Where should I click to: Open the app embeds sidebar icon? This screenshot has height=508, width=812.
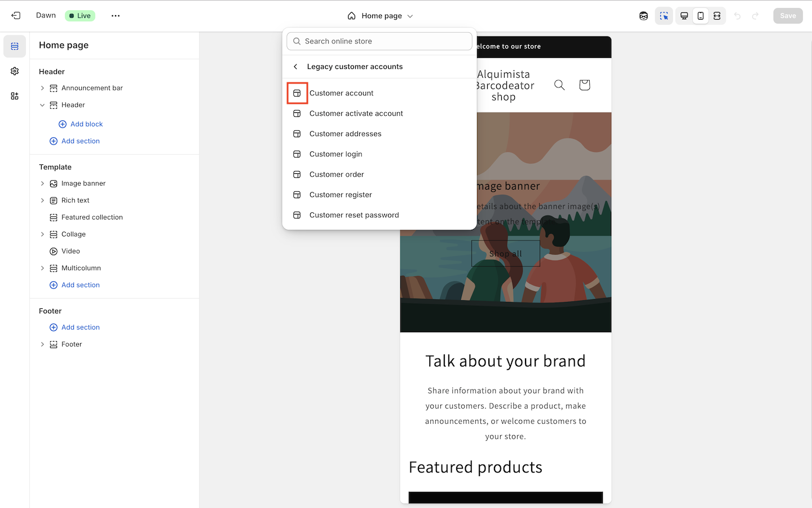[15, 96]
